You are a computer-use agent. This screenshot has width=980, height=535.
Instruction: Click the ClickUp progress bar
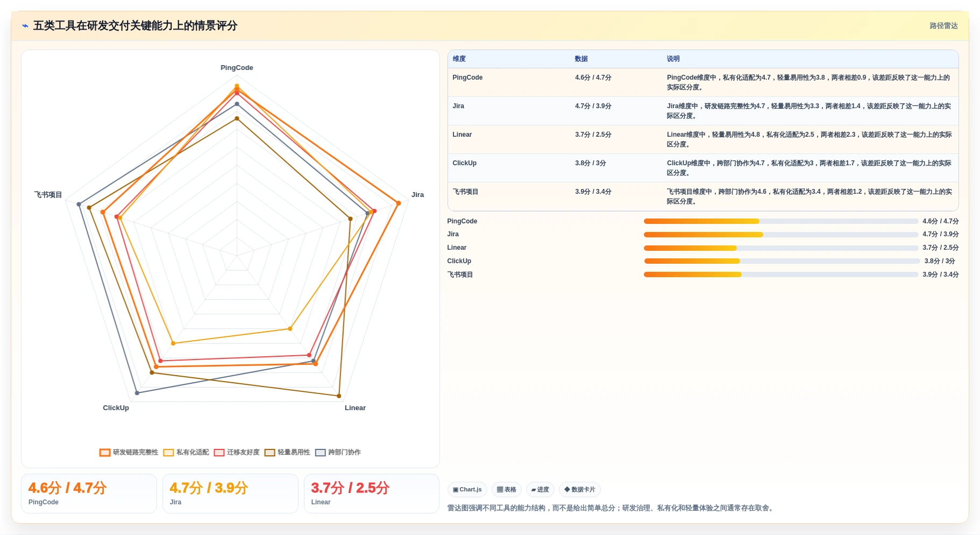click(x=782, y=261)
